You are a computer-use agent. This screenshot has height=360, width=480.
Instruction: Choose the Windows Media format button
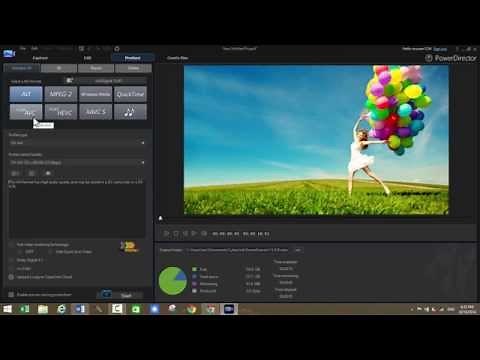(x=96, y=94)
